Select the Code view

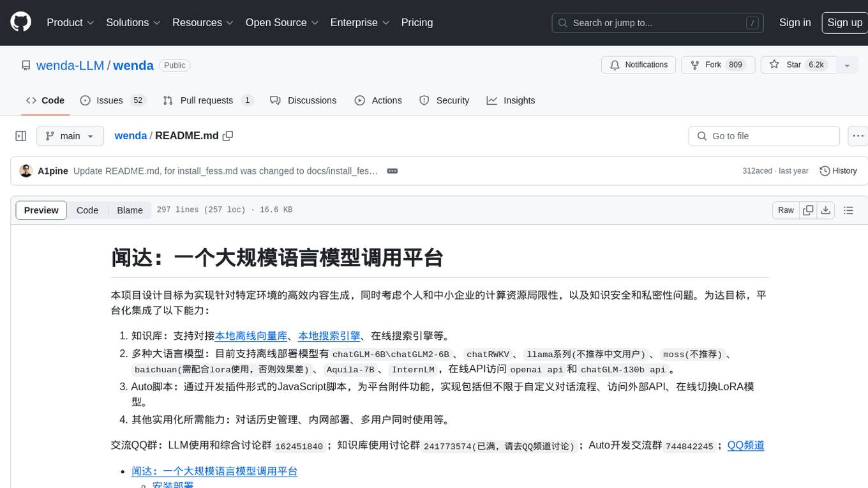pos(87,210)
